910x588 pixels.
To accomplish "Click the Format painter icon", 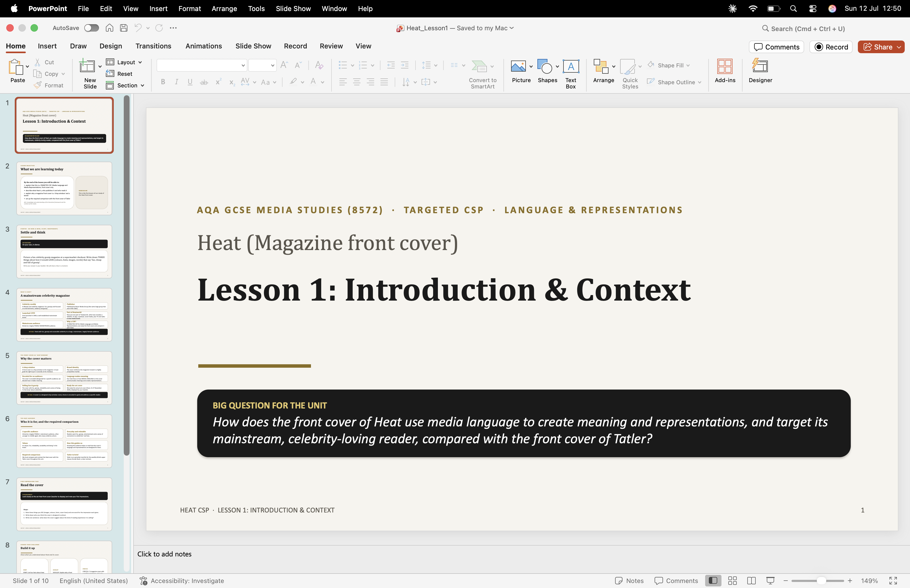I will pyautogui.click(x=37, y=85).
